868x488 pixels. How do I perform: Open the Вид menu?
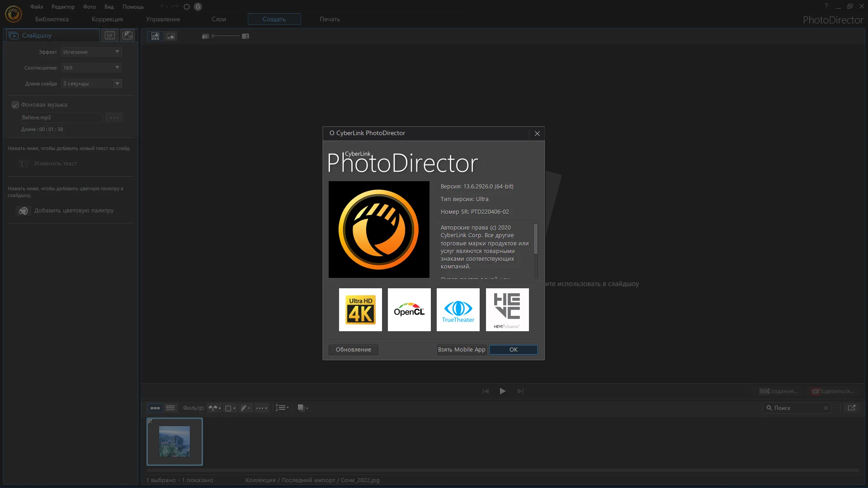[x=109, y=7]
